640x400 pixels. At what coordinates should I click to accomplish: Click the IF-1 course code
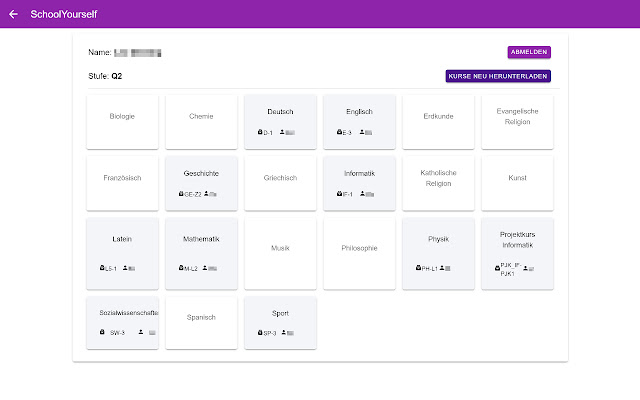(348, 194)
